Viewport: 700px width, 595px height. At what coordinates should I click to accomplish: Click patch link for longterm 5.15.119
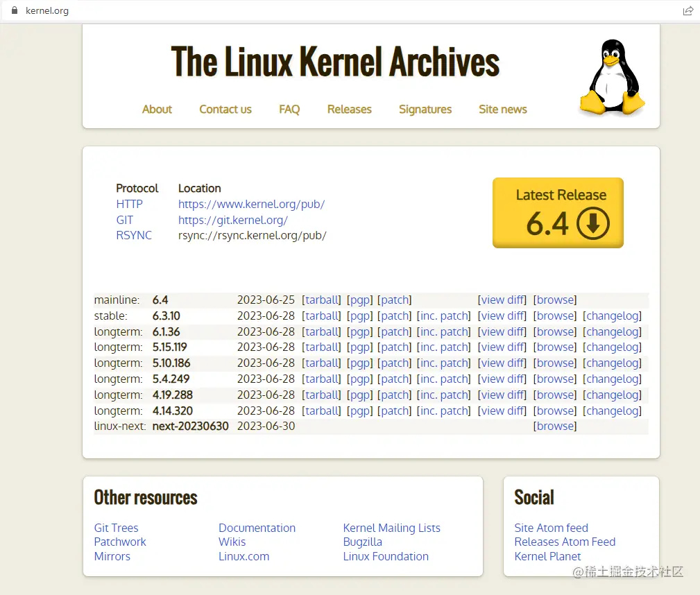[395, 347]
